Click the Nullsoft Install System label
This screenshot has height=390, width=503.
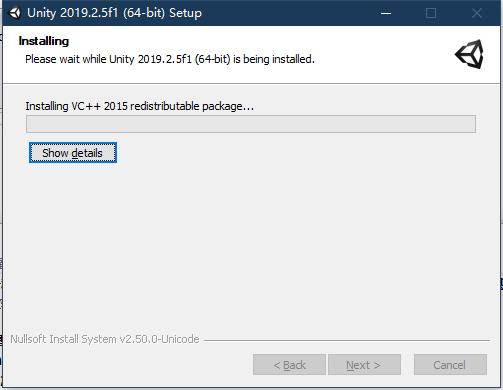coord(105,339)
